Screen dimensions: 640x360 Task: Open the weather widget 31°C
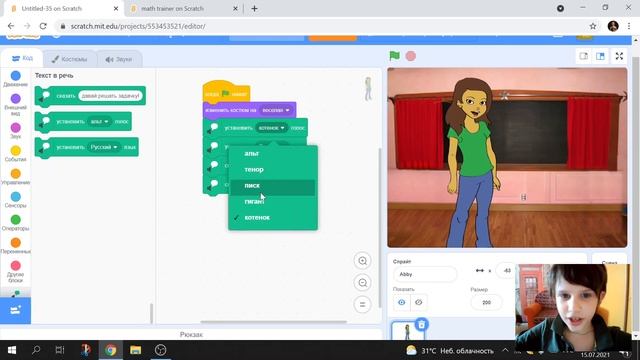(450, 351)
